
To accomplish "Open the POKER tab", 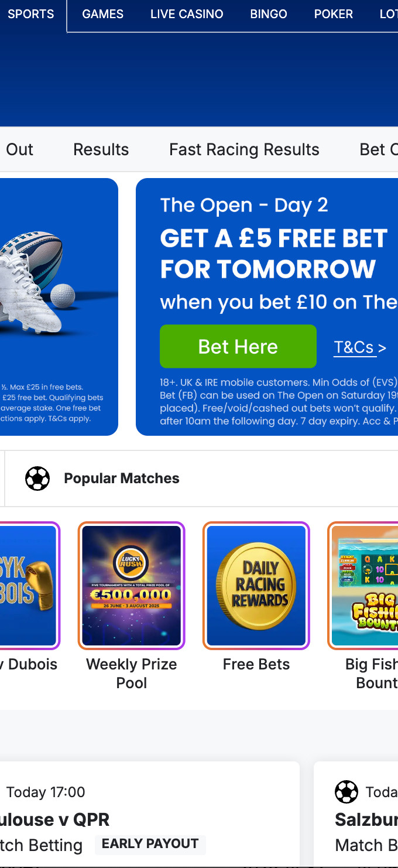I will (x=334, y=14).
